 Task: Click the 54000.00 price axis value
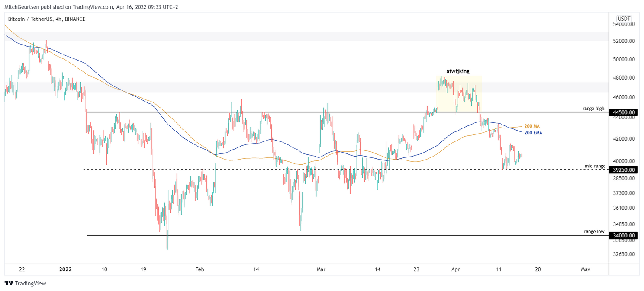tap(625, 25)
